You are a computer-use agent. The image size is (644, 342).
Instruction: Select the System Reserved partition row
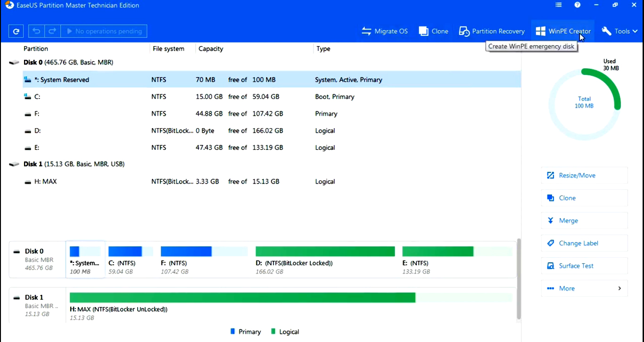(x=272, y=80)
